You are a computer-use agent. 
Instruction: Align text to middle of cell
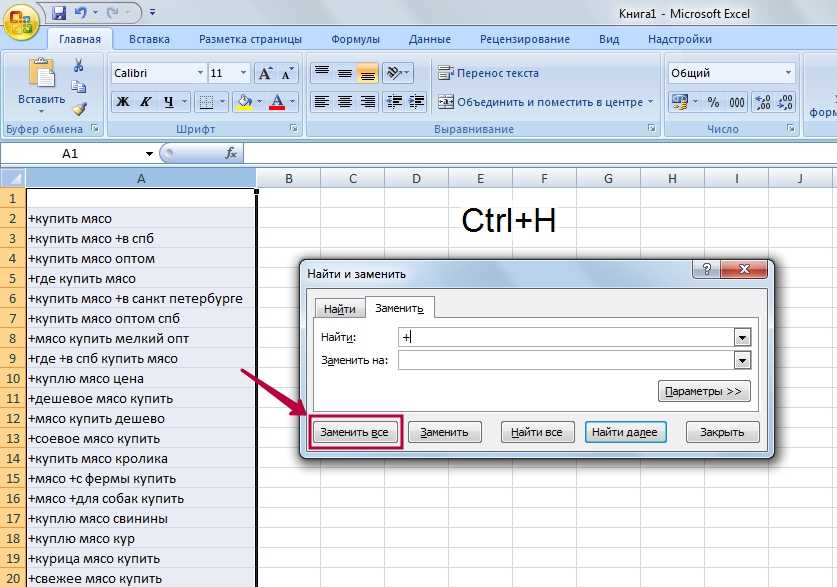coord(345,73)
